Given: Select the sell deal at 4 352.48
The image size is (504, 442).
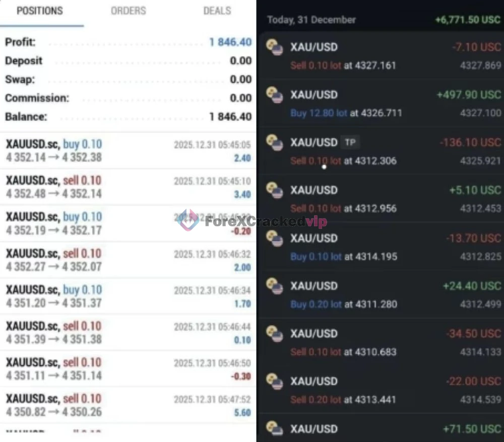Looking at the screenshot, I should pos(128,187).
